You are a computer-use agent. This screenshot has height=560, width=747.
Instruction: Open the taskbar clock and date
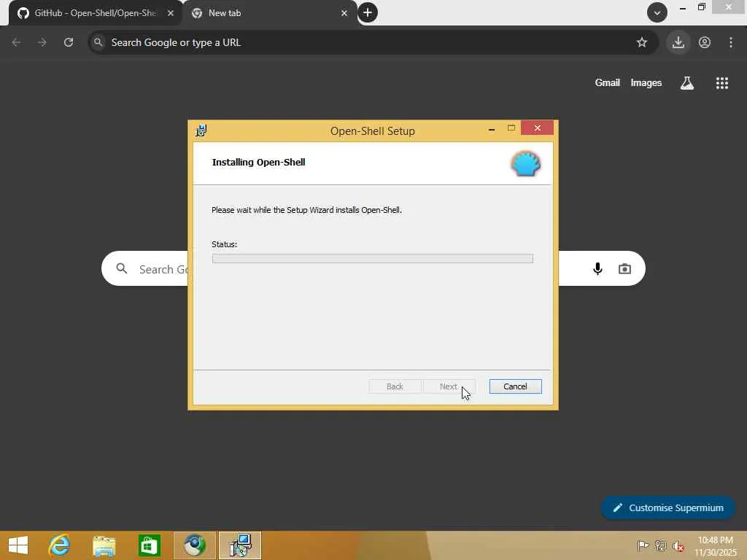click(715, 546)
